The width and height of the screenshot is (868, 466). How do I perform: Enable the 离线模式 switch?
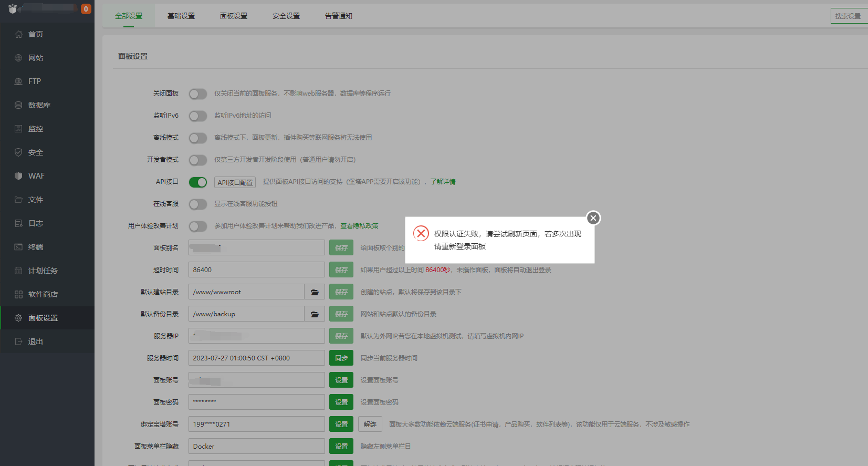(198, 138)
